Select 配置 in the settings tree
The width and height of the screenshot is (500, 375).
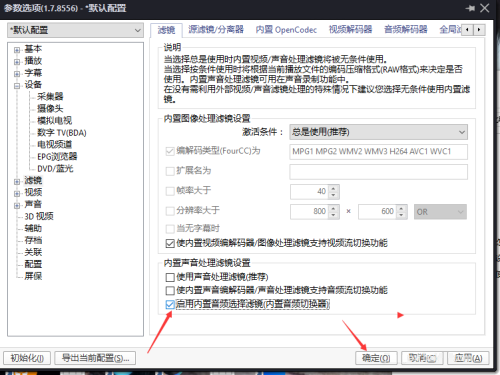point(33,264)
